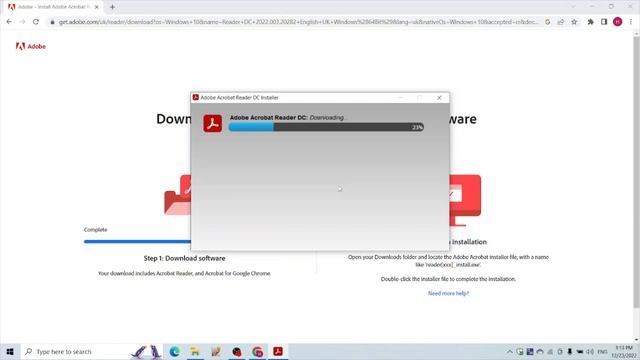Switch to Chrome in the taskbar
The image size is (640, 360).
point(257,351)
